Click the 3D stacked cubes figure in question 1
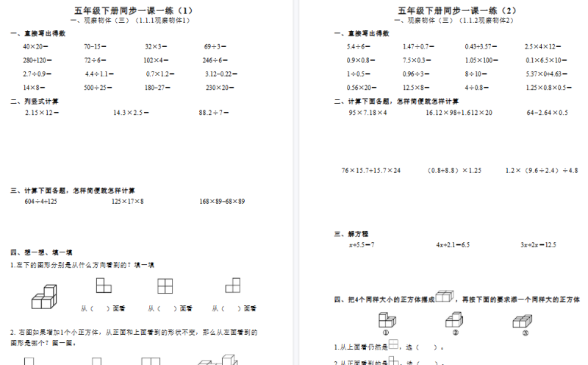The width and height of the screenshot is (588, 365). (44, 297)
